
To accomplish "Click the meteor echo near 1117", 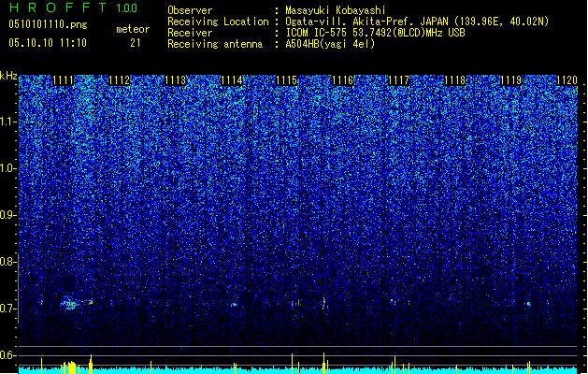I will point(393,301).
